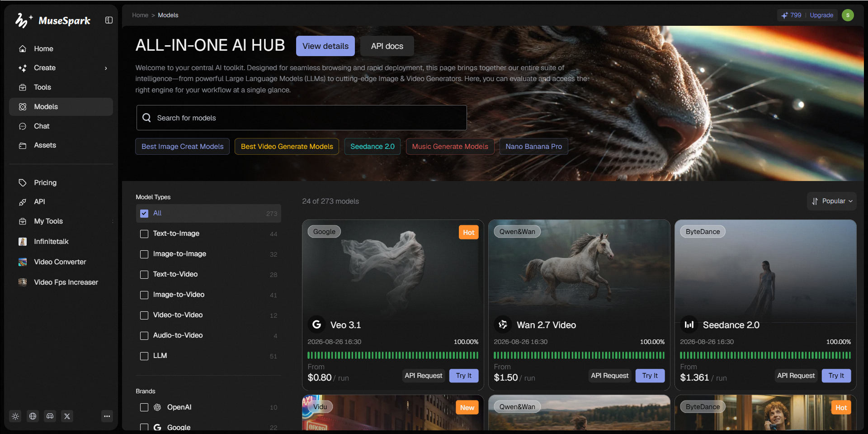Click the Google logo on Veo 3.1 card
868x434 pixels.
(x=317, y=324)
